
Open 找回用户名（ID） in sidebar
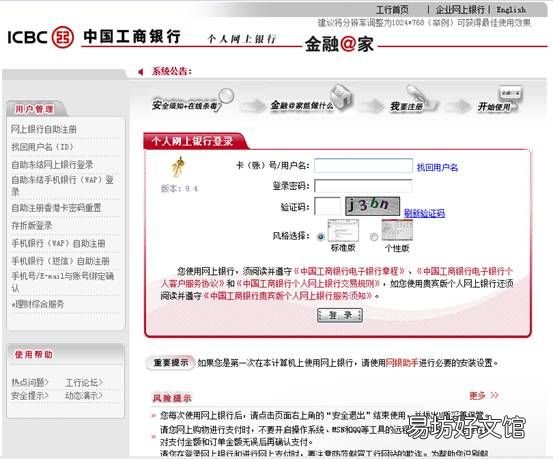42,147
